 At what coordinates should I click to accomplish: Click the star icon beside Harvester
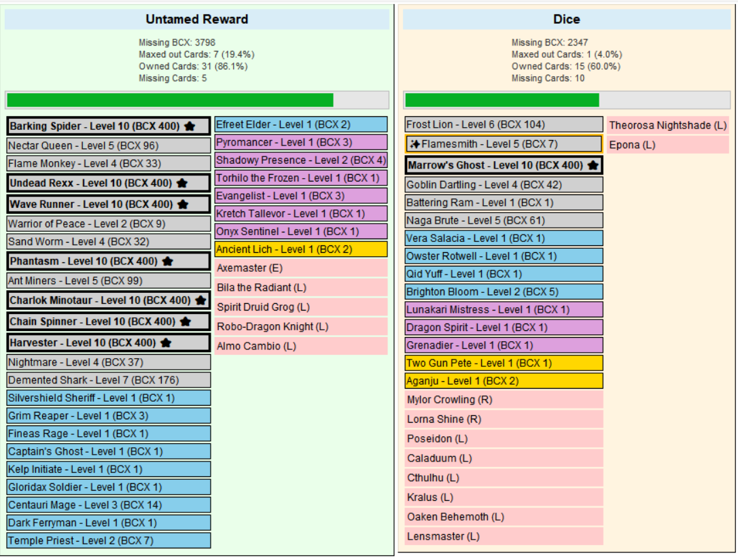(166, 343)
